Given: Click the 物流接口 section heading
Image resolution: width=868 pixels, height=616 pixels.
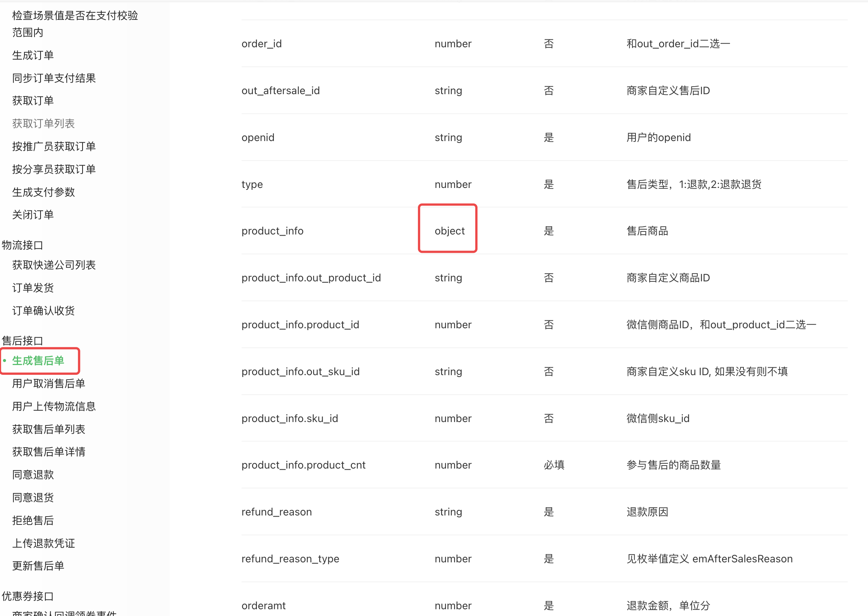Looking at the screenshot, I should pyautogui.click(x=23, y=245).
